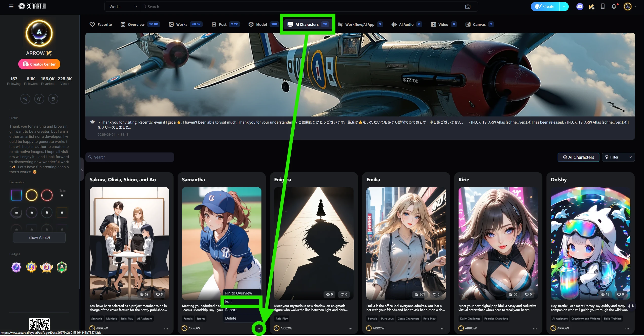Viewport: 644px width, 336px height.
Task: Open the notifications bell
Action: click(x=614, y=7)
